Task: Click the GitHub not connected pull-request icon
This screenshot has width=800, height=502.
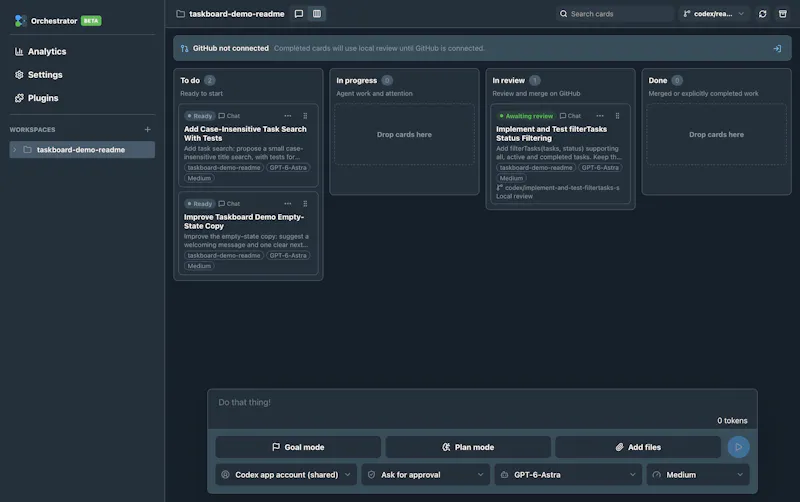Action: [x=185, y=48]
